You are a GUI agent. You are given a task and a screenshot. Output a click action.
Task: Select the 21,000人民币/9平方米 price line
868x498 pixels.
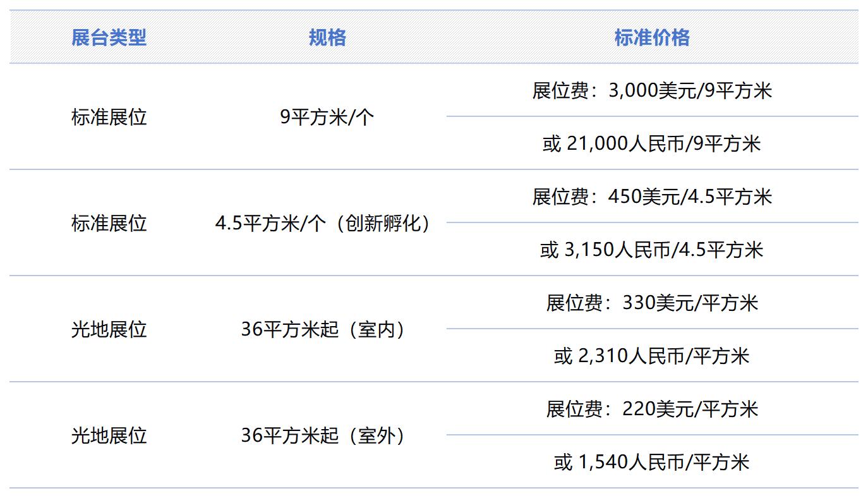pyautogui.click(x=652, y=144)
